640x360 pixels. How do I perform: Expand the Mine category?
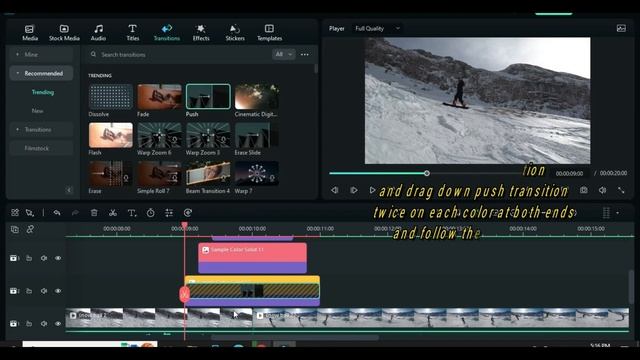41,54
